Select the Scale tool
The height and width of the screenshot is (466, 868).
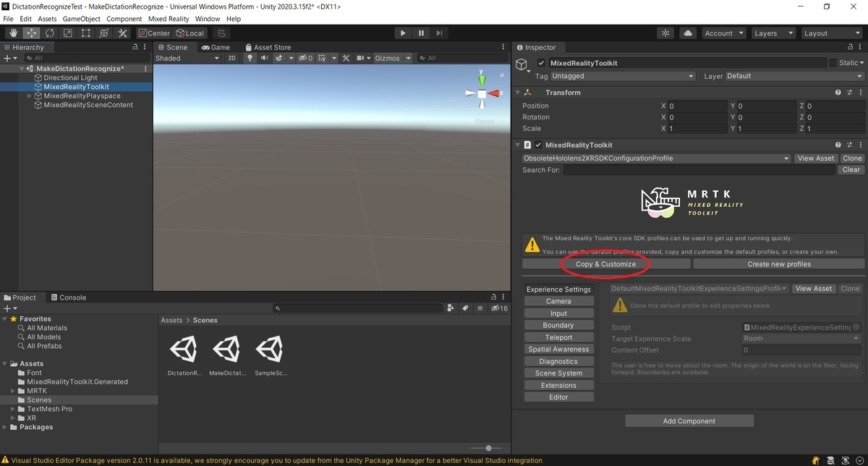click(68, 33)
